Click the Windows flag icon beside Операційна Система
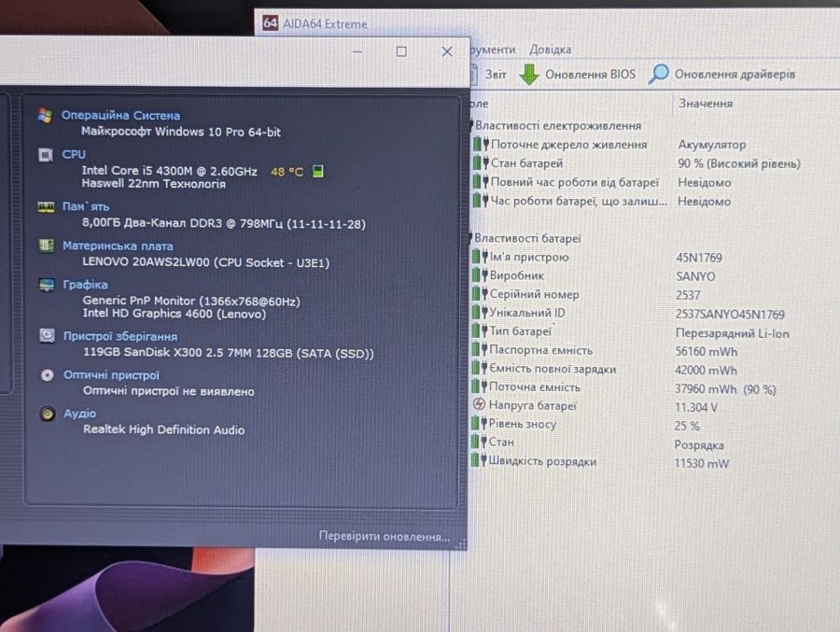Viewport: 840px width, 632px height. (45, 115)
